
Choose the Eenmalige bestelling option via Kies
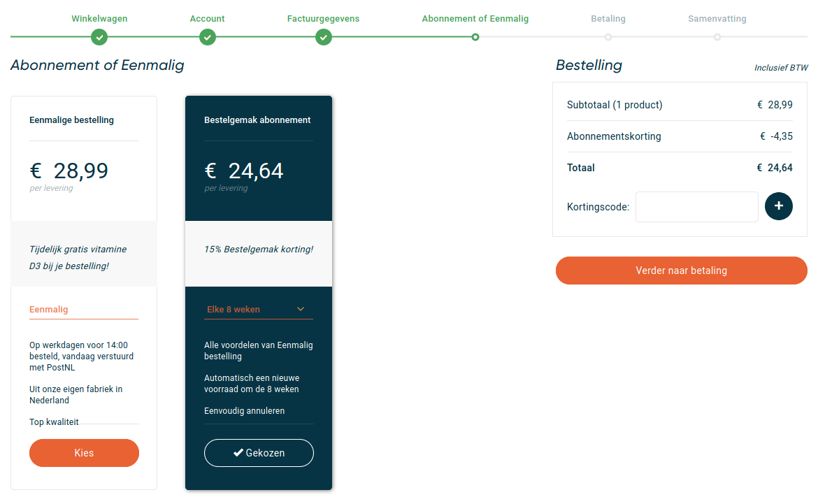(x=84, y=453)
